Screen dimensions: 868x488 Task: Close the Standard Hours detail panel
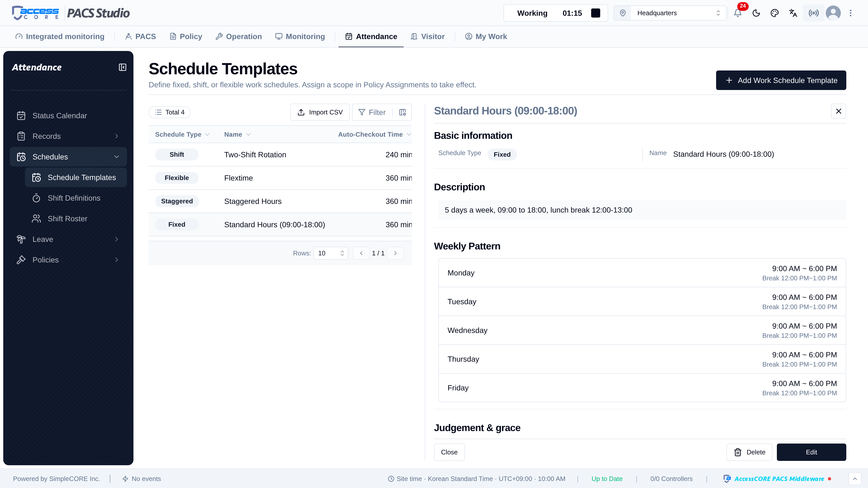point(838,111)
